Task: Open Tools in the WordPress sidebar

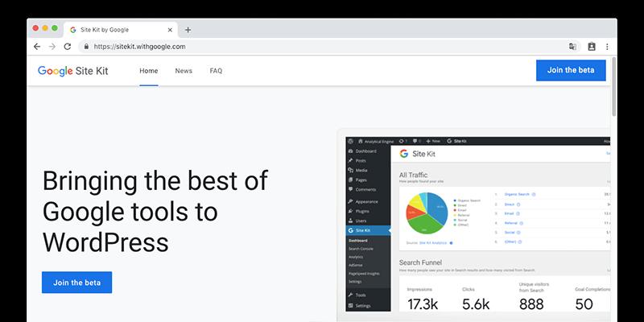Action: [x=369, y=295]
